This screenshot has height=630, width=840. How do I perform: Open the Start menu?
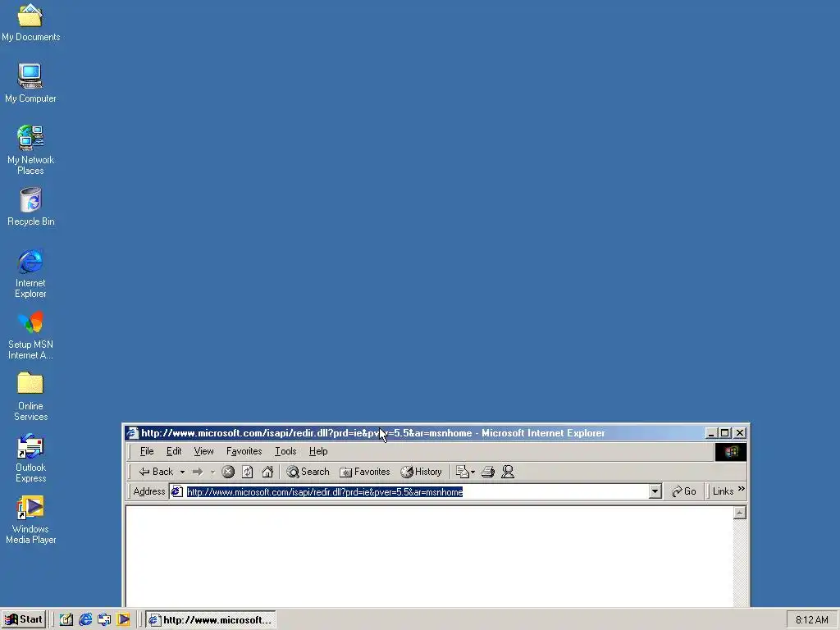point(24,620)
